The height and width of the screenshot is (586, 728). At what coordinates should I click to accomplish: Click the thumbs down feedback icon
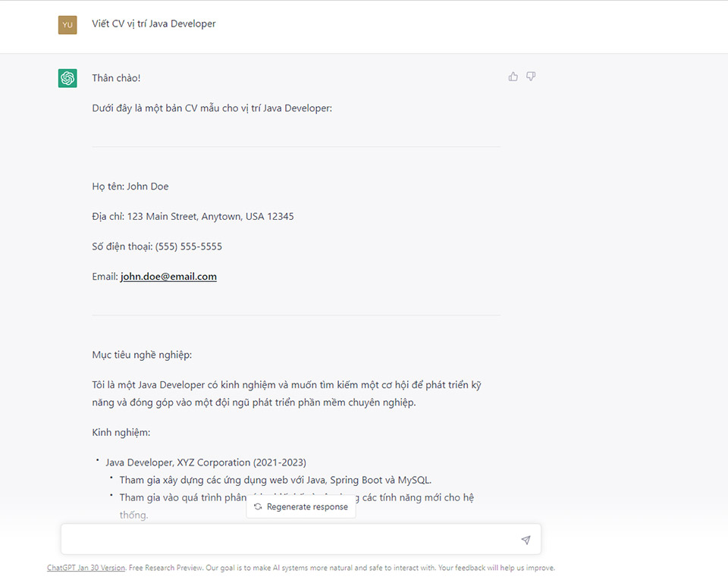coord(531,77)
